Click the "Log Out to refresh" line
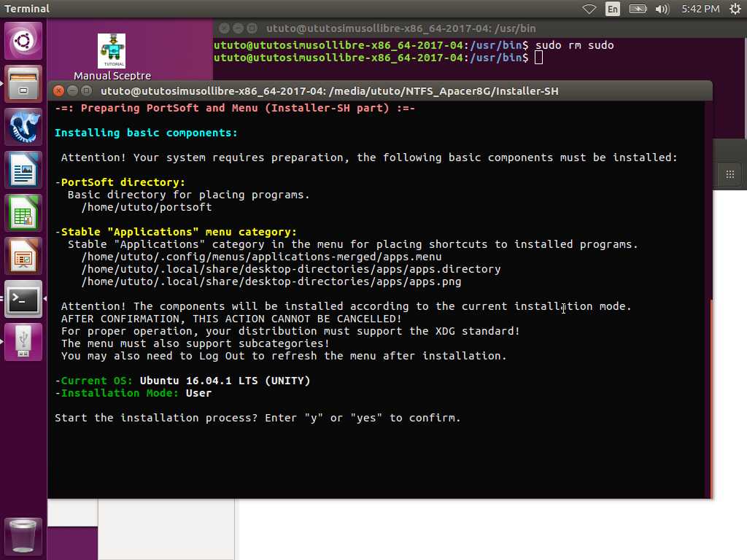747x560 pixels. pos(284,356)
